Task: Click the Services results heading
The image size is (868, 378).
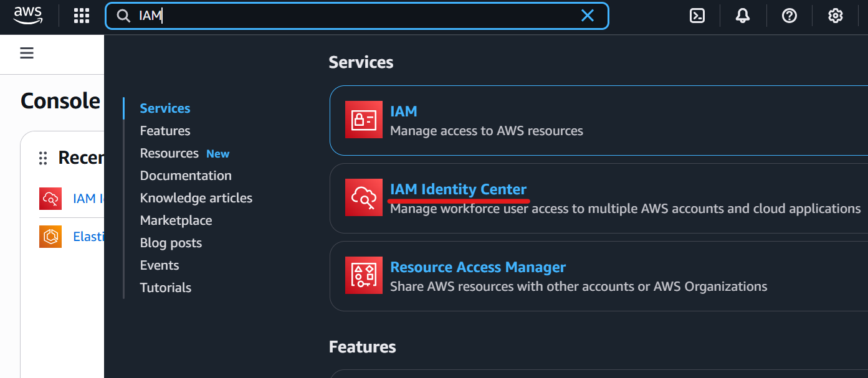Action: click(x=361, y=62)
